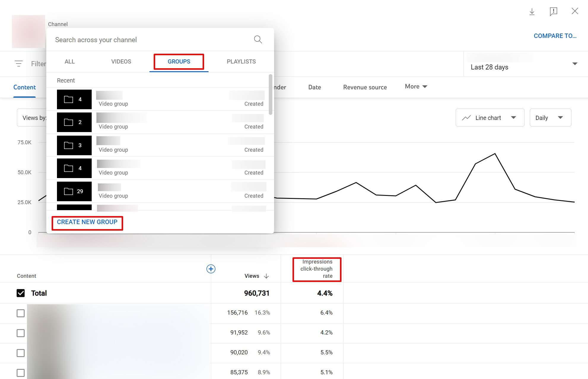Check the box for the 156,716 views row
Image resolution: width=588 pixels, height=379 pixels.
click(20, 313)
